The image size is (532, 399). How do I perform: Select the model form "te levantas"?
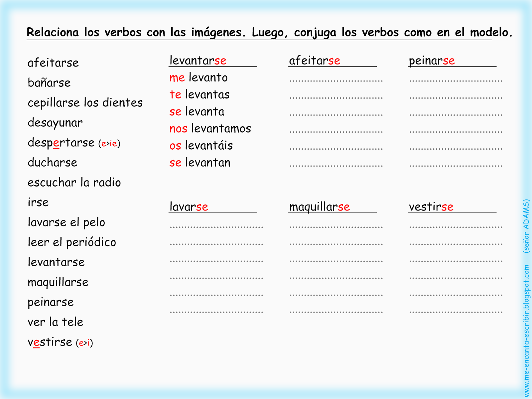[199, 94]
